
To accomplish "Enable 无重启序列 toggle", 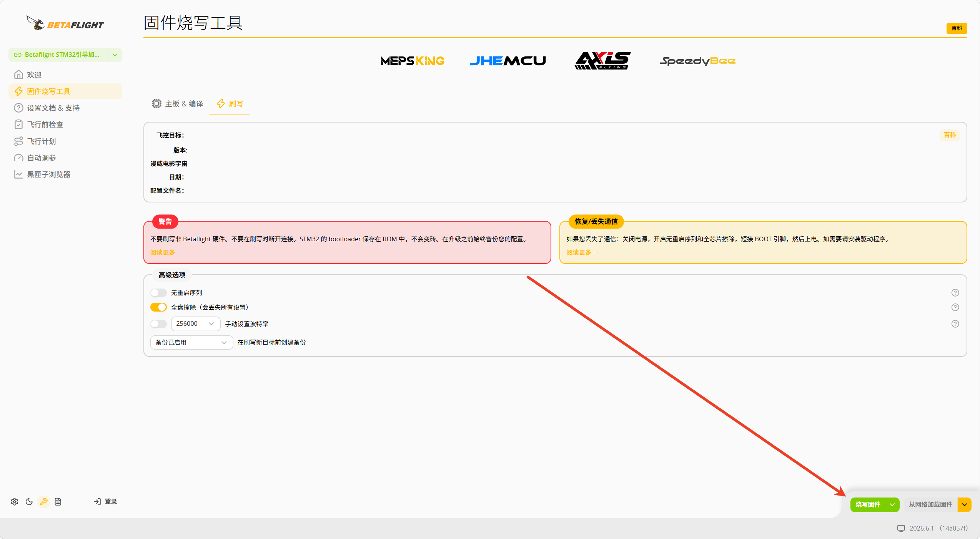I will tap(158, 293).
